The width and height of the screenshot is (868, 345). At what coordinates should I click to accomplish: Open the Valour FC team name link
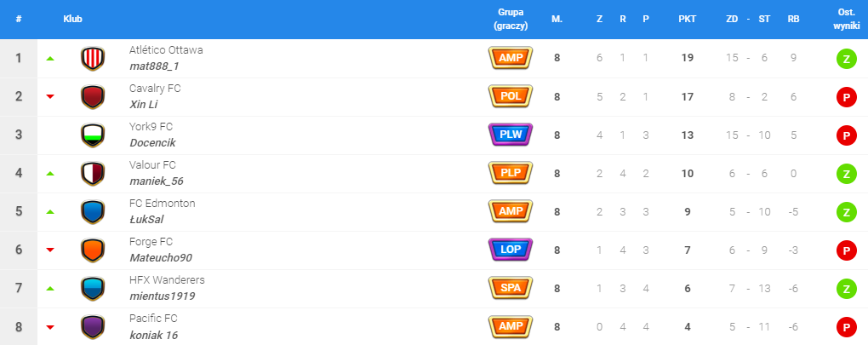(x=153, y=165)
